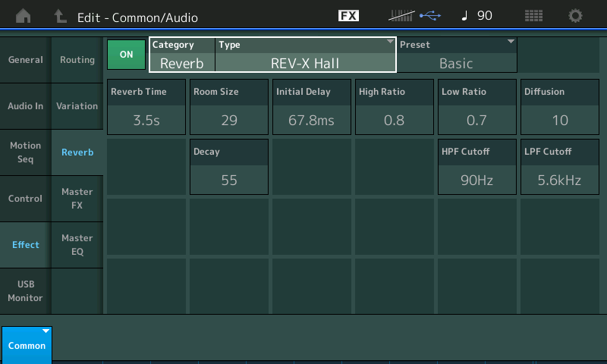
Task: Select the Diffusion 10 parameter
Action: tap(560, 107)
